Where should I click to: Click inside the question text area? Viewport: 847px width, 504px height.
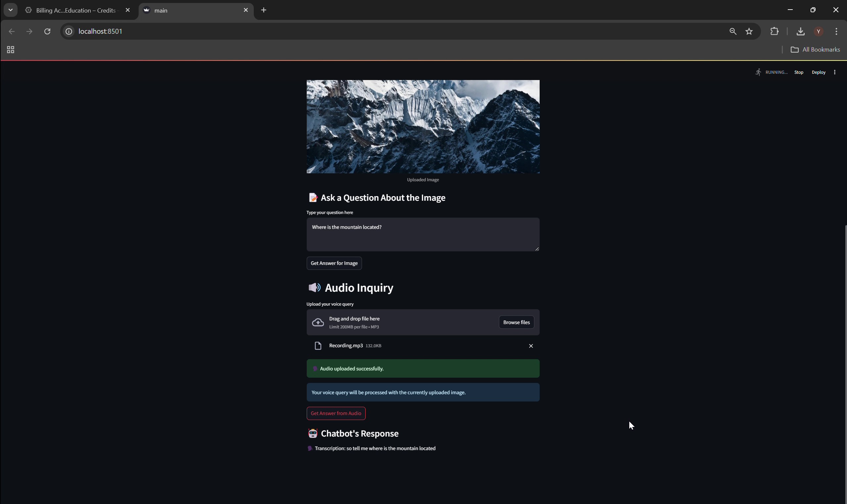coord(422,234)
